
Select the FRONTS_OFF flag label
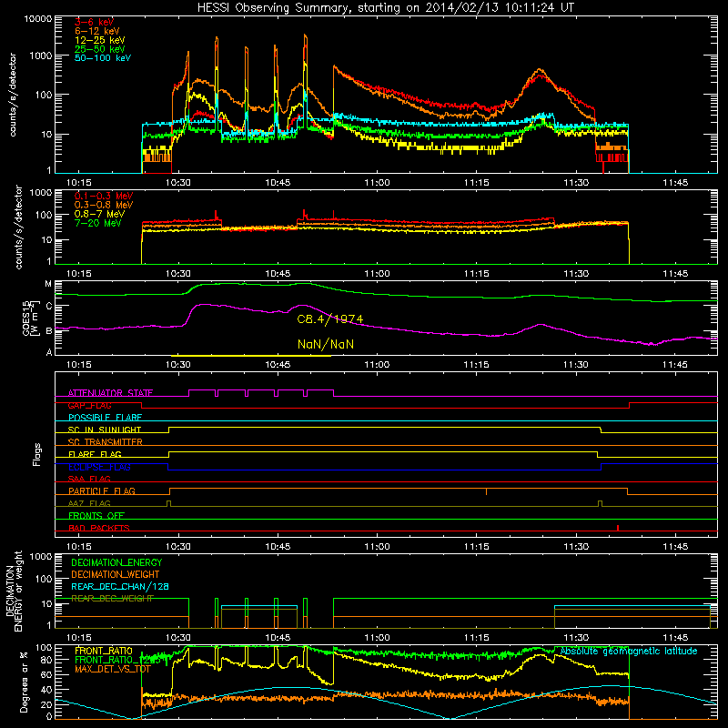[x=96, y=515]
